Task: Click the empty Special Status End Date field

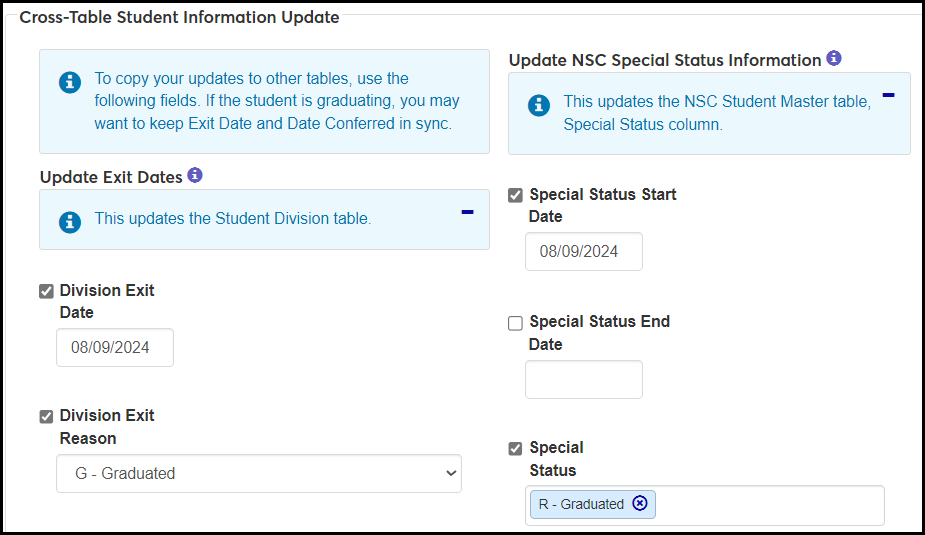Action: pos(584,380)
